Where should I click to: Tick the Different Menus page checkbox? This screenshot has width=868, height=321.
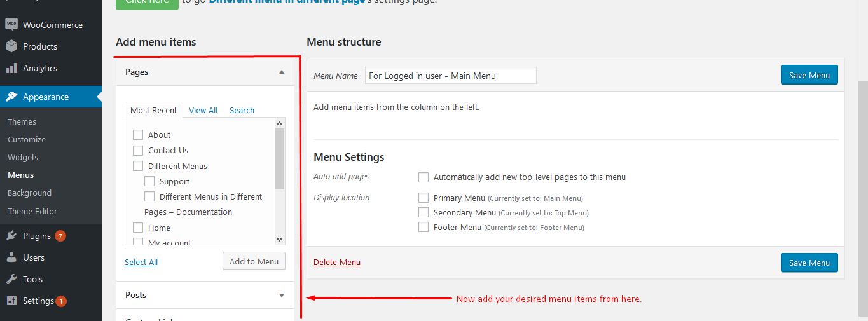point(138,166)
